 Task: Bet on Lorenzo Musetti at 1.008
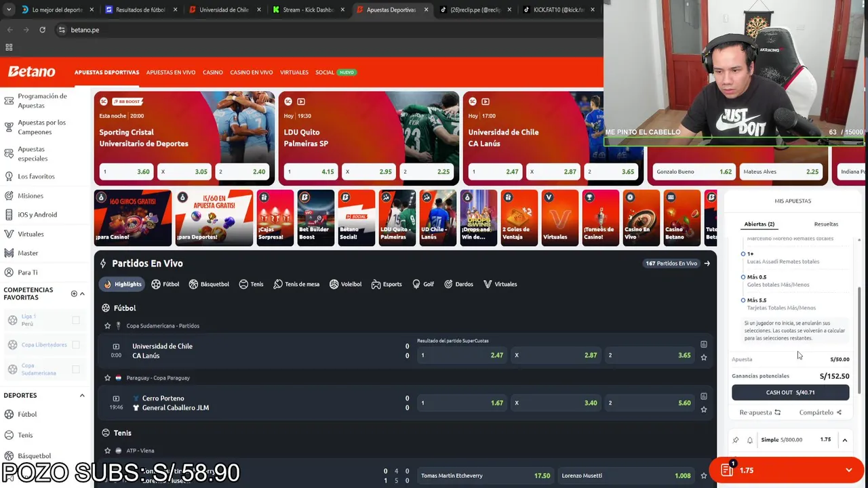pyautogui.click(x=626, y=476)
